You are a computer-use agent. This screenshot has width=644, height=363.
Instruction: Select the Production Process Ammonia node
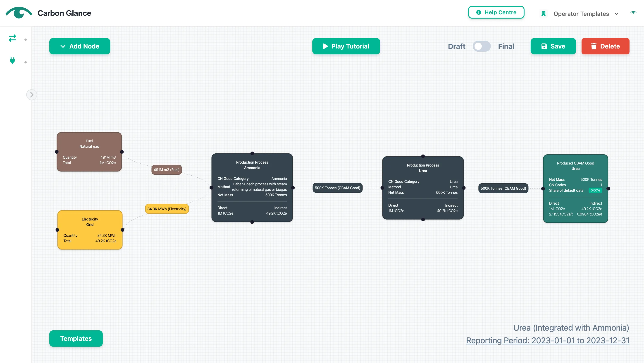252,188
